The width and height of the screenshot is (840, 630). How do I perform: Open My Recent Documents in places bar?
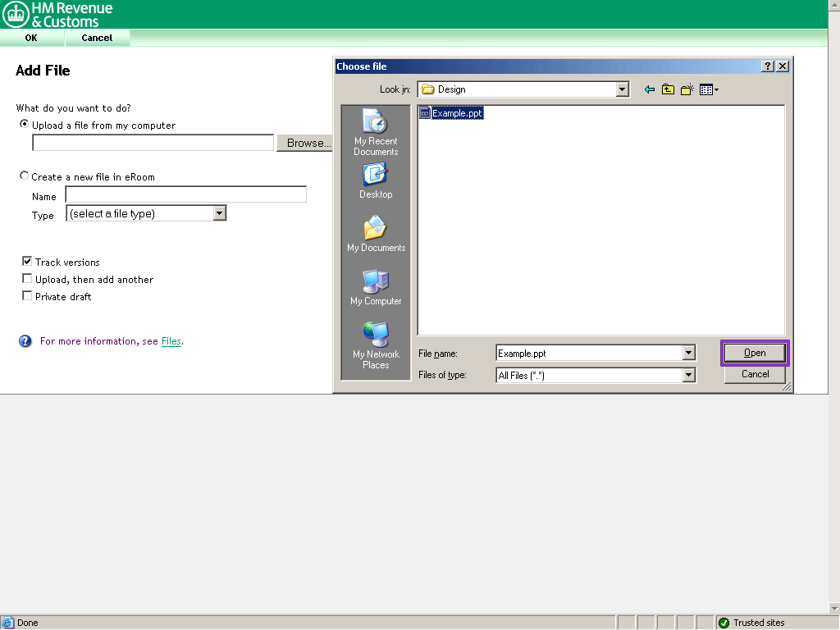[x=376, y=131]
